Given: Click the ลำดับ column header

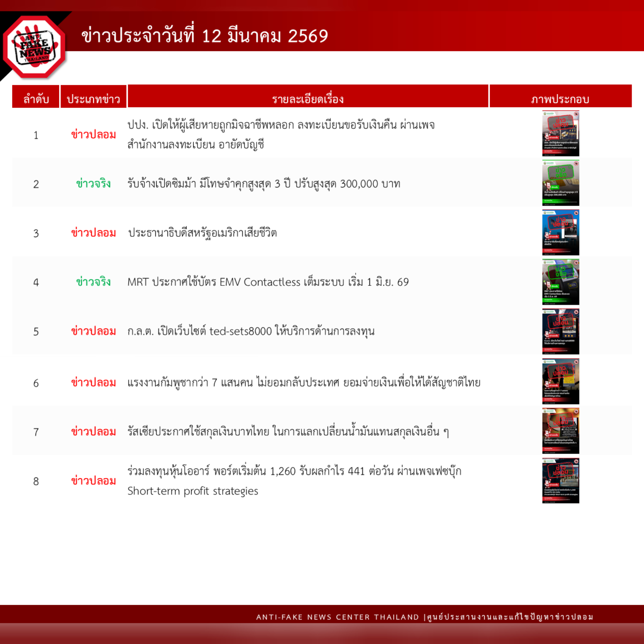Looking at the screenshot, I should [x=36, y=99].
